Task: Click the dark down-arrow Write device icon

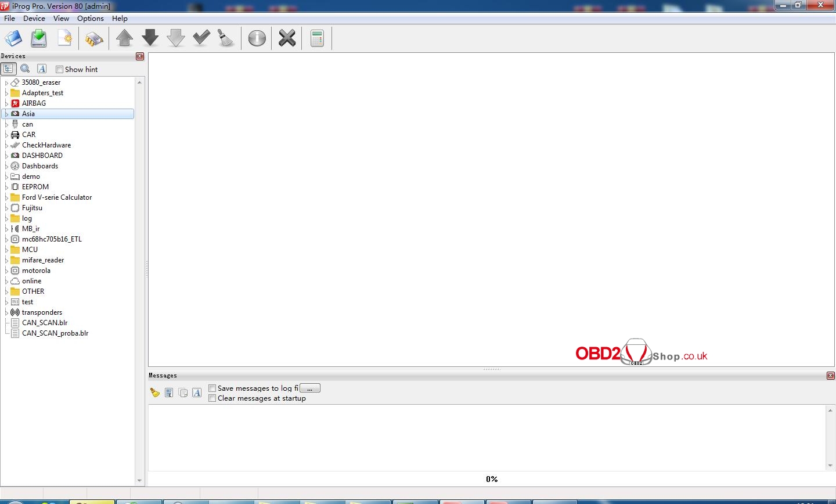Action: (x=150, y=39)
